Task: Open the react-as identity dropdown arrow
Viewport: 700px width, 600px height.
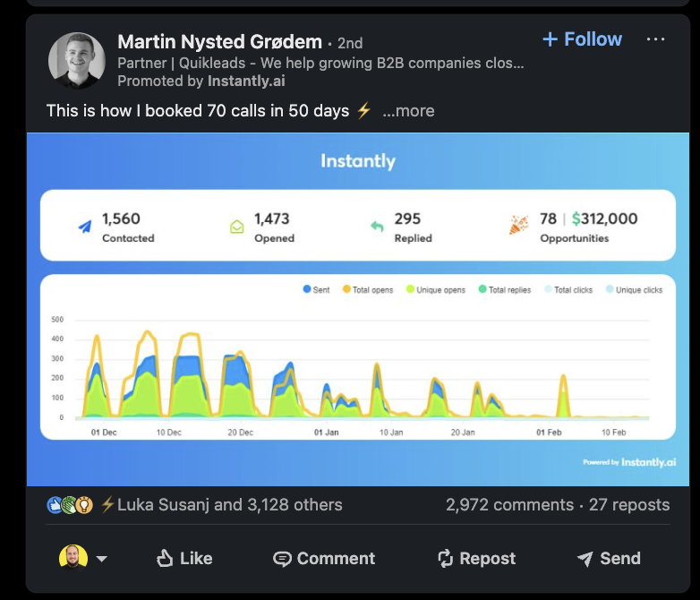Action: 102,559
